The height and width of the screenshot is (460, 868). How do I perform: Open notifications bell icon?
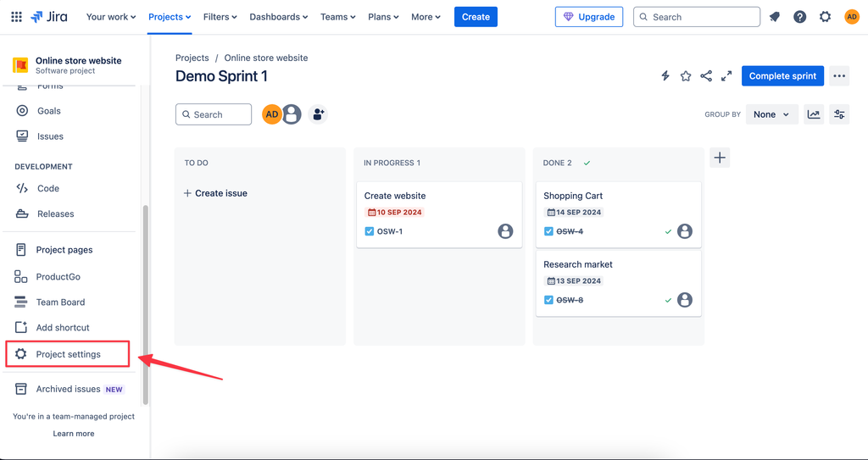775,17
